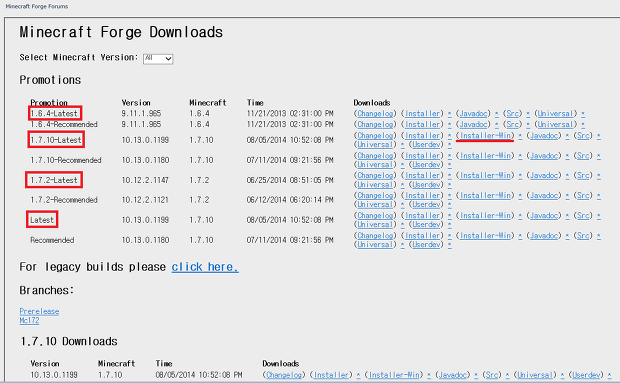Screen dimensions: 620x383
Task: Click the 1.7.10 Downloads heading
Action: tap(69, 341)
